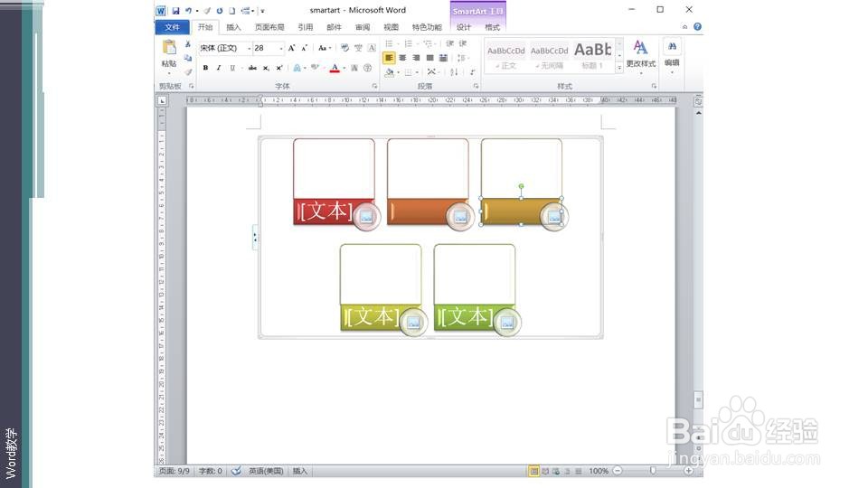
Task: Clear formatting with the eraser icon
Action: [x=344, y=48]
